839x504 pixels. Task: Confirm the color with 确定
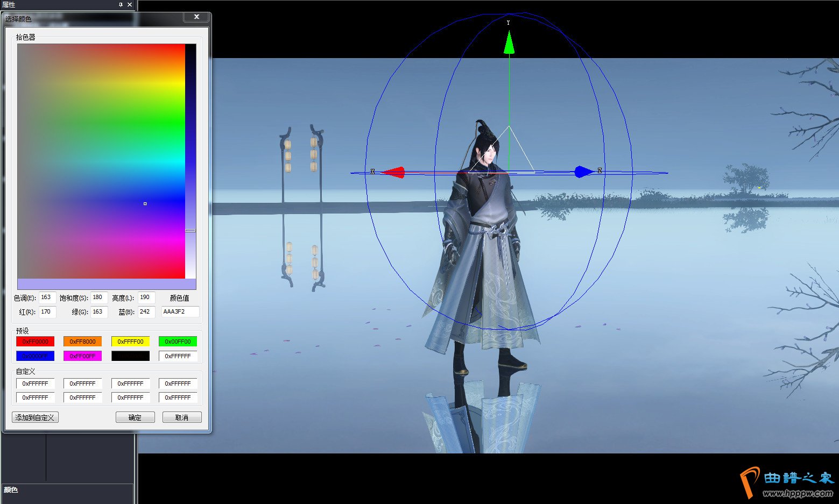[135, 417]
